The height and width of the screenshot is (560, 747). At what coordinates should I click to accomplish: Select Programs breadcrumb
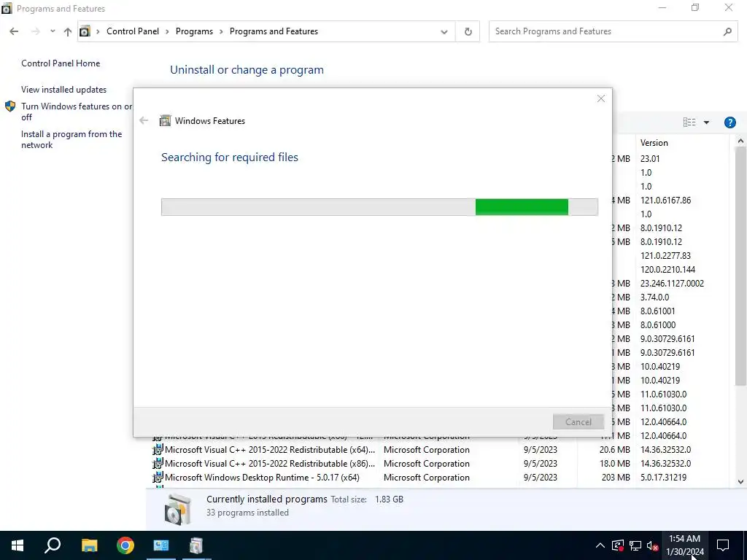click(x=194, y=31)
